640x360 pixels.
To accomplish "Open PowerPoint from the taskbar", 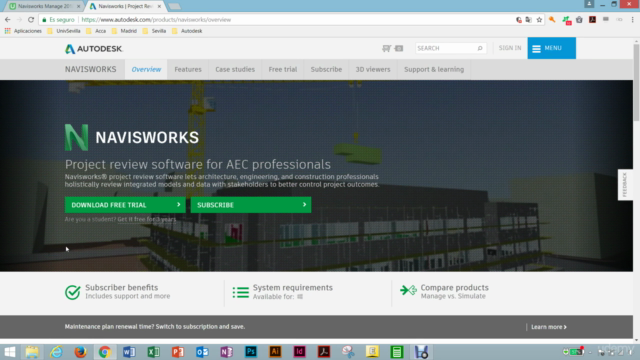I will pos(178,351).
